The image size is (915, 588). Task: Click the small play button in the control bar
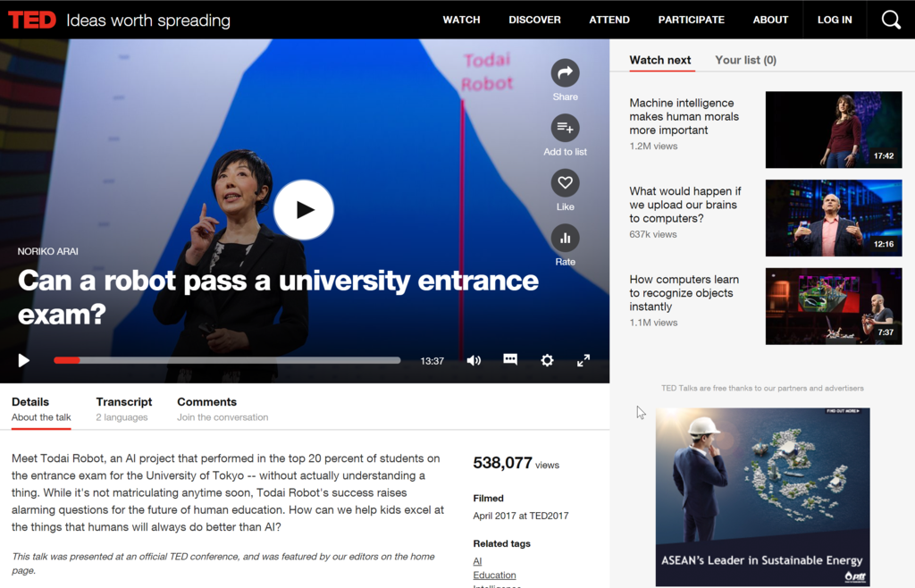[x=23, y=360]
